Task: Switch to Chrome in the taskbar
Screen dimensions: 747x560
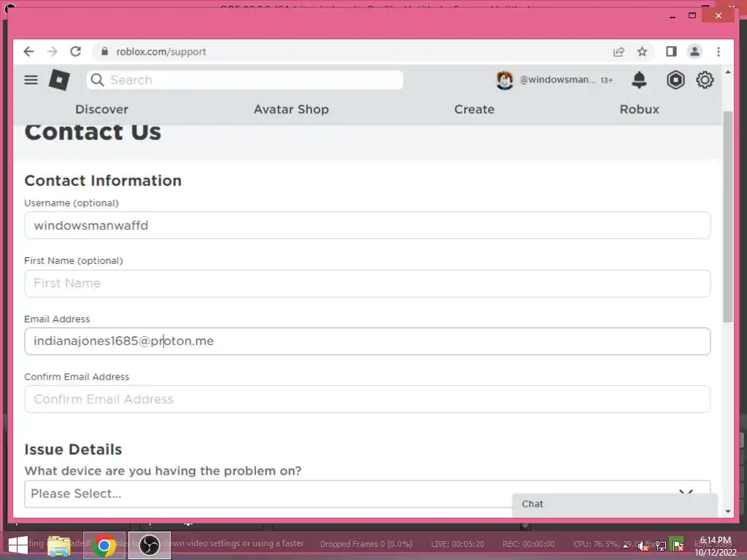Action: point(104,545)
